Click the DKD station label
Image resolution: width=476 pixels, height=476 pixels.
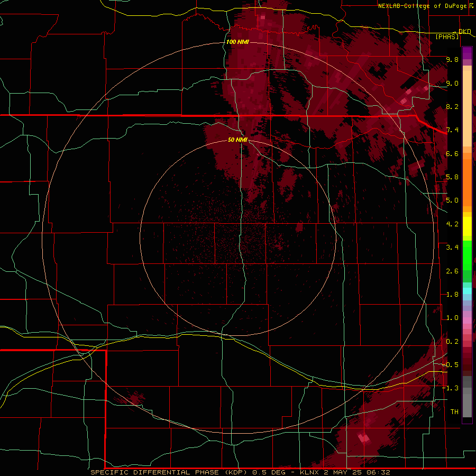point(464,31)
